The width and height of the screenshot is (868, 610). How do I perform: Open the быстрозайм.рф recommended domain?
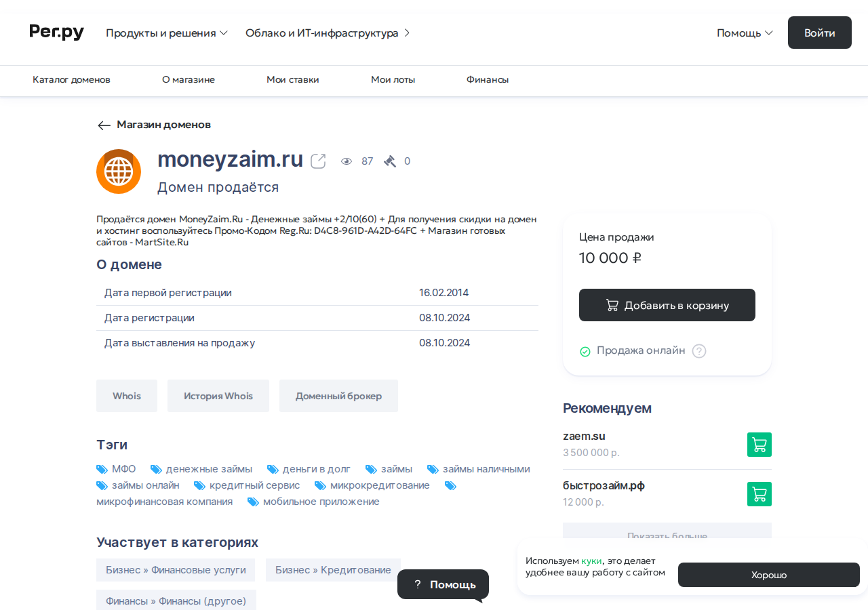pos(604,485)
